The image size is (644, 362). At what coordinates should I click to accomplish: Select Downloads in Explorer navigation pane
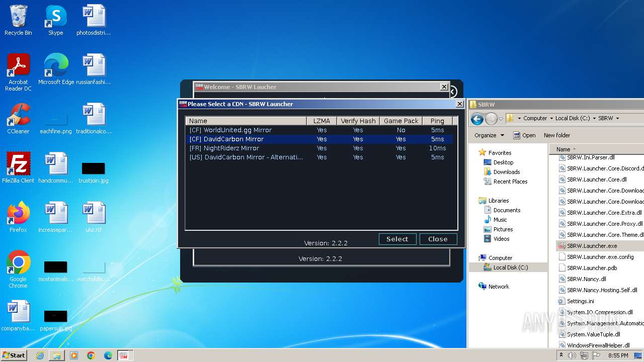click(507, 172)
